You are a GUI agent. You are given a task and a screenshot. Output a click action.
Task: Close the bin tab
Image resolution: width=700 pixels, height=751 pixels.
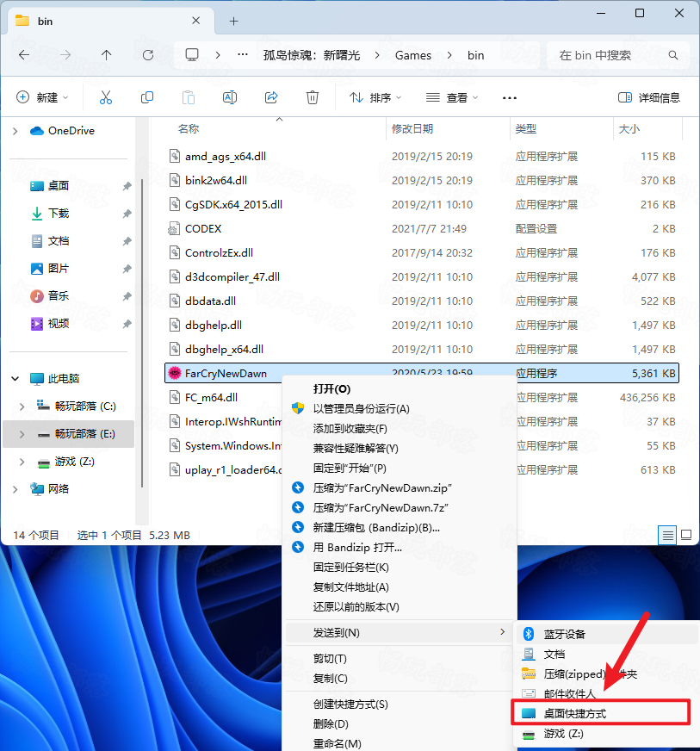(x=195, y=21)
